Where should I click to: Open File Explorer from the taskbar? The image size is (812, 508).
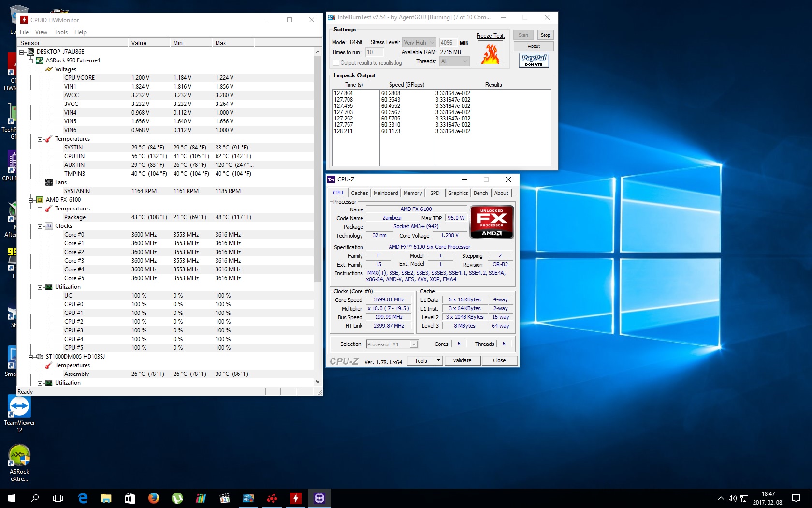(x=106, y=498)
